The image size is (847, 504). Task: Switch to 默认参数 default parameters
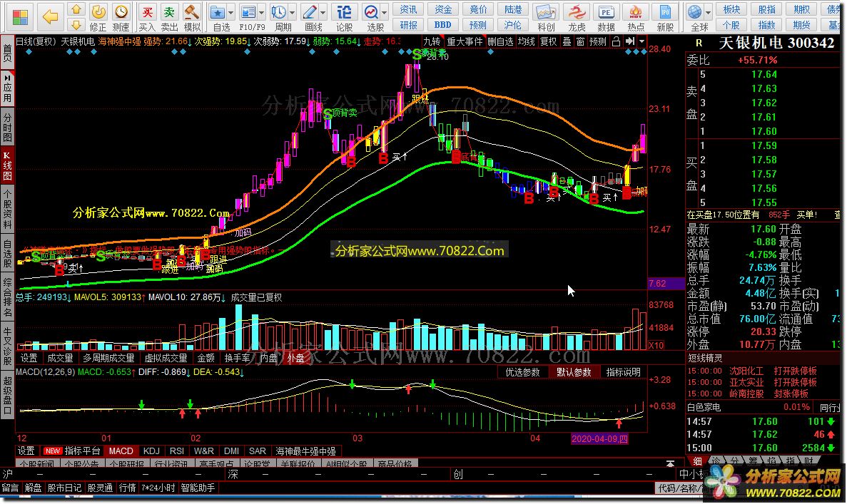pyautogui.click(x=574, y=372)
